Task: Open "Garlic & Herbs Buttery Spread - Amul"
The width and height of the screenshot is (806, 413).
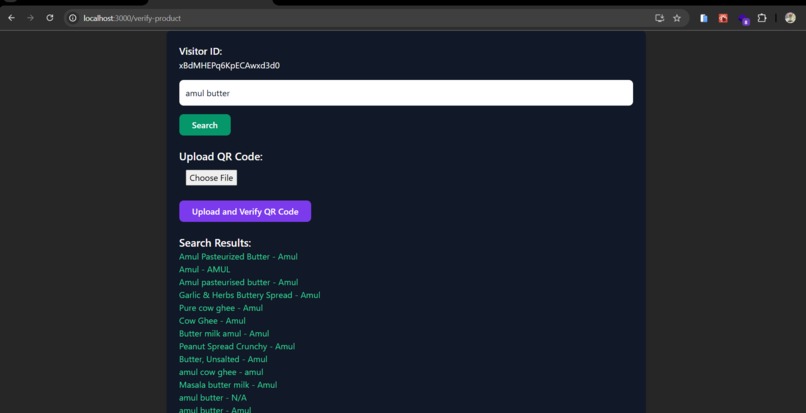Action: pos(249,295)
